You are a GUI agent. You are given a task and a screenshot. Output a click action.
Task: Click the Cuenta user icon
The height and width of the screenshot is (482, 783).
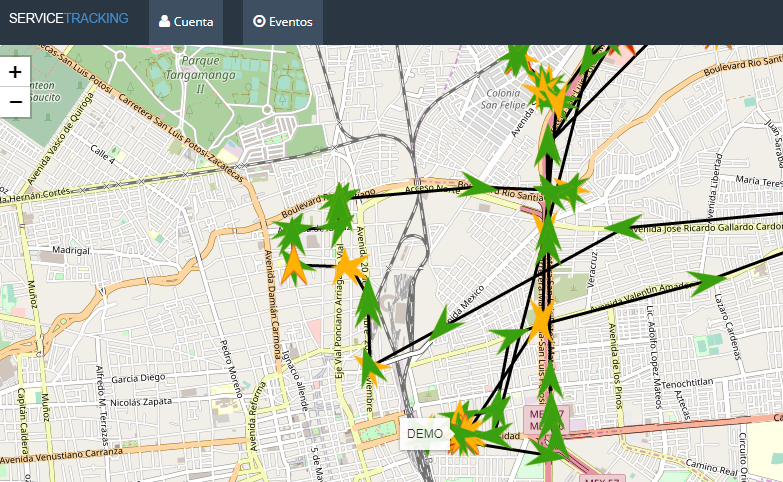tap(164, 21)
